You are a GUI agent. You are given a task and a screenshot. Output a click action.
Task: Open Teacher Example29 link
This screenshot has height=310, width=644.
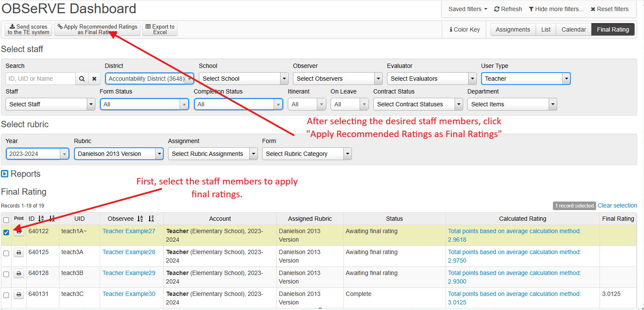click(x=129, y=273)
